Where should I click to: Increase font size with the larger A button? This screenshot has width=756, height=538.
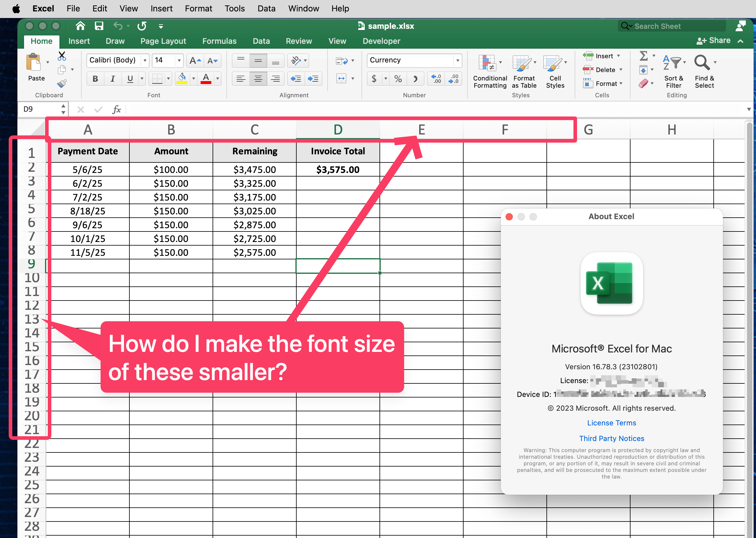[195, 61]
